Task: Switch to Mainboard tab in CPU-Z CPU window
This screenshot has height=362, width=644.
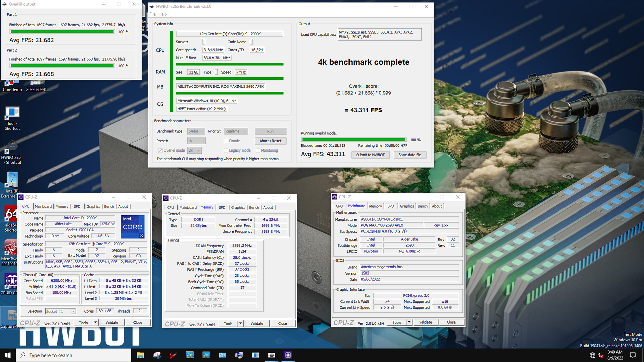Action: [x=43, y=207]
